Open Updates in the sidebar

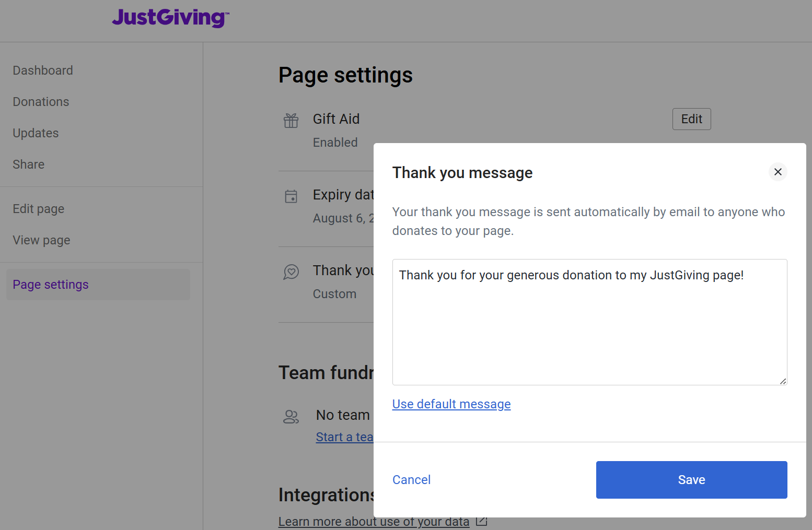36,133
